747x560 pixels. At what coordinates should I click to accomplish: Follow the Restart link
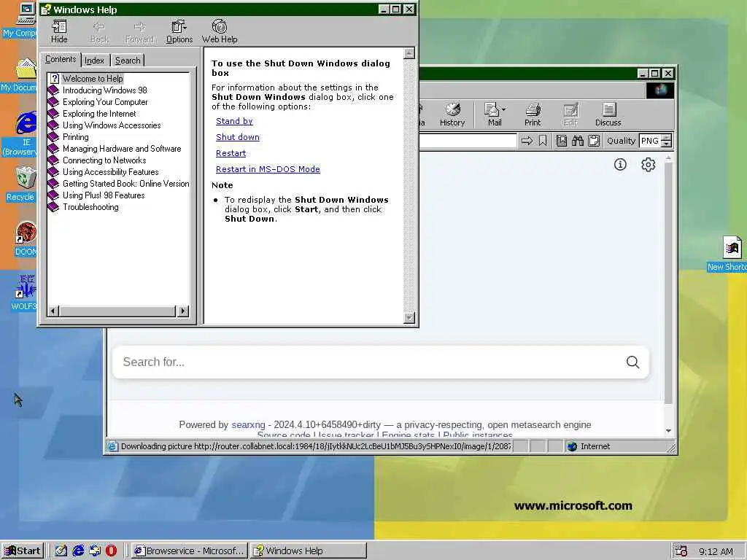pyautogui.click(x=231, y=153)
